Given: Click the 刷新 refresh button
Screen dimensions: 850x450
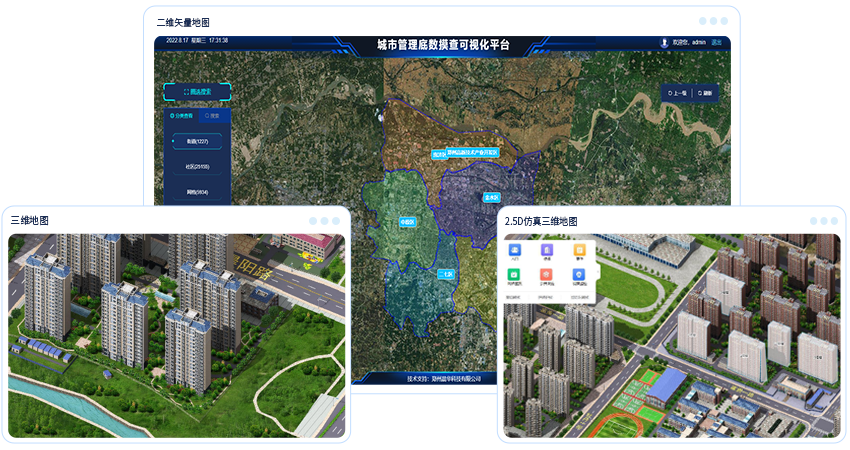Looking at the screenshot, I should click(x=706, y=93).
